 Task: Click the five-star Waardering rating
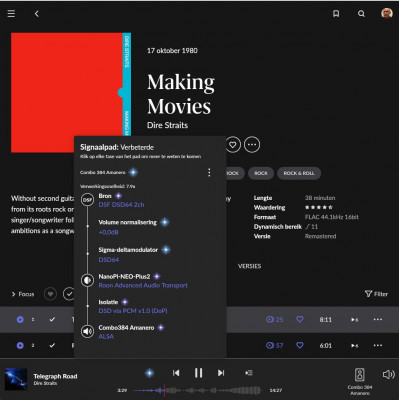(x=319, y=207)
